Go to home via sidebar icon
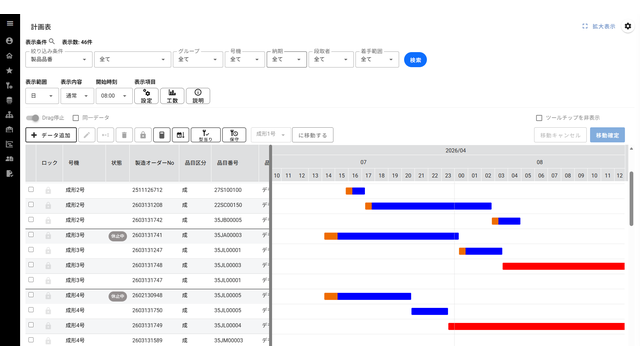This screenshot has height=360, width=640. [9, 56]
